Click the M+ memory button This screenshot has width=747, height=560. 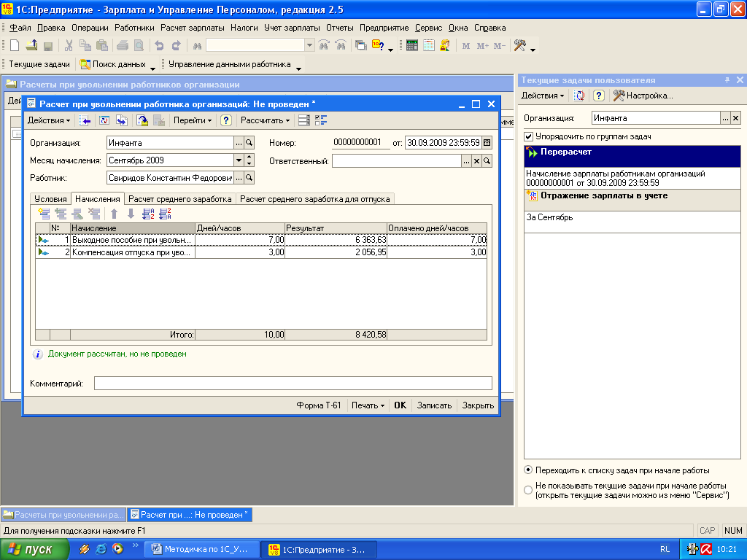click(x=483, y=46)
